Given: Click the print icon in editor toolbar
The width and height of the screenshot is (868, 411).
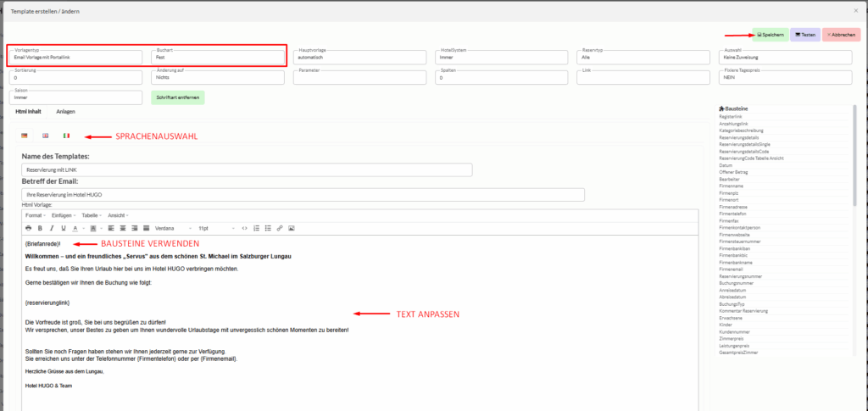Looking at the screenshot, I should coord(29,228).
